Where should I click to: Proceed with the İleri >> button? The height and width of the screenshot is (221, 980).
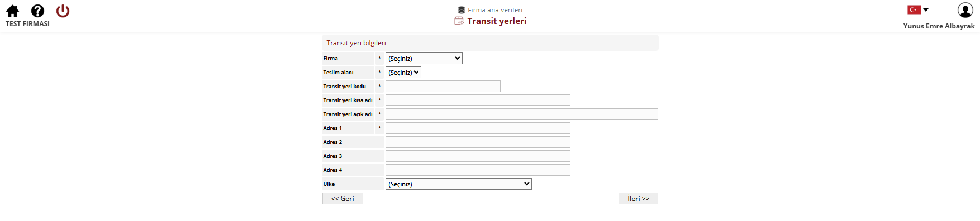[638, 198]
